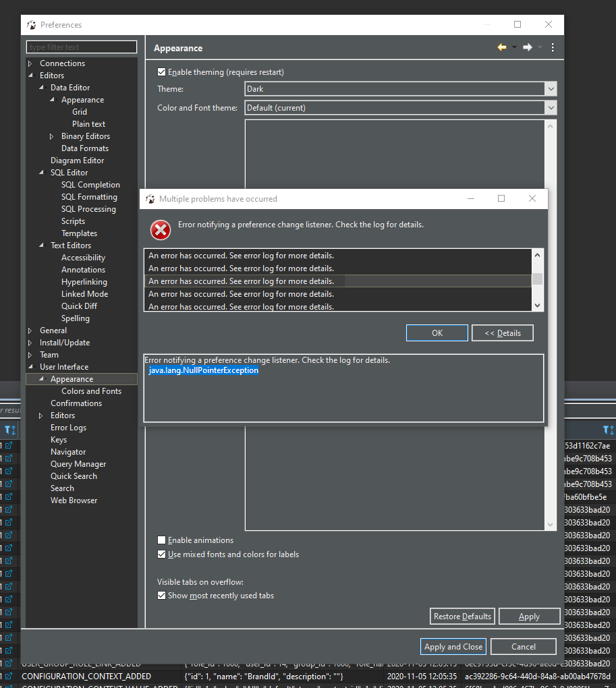This screenshot has height=688, width=616.
Task: Click the icon beside Multiple problems have occurred
Action: coord(150,198)
